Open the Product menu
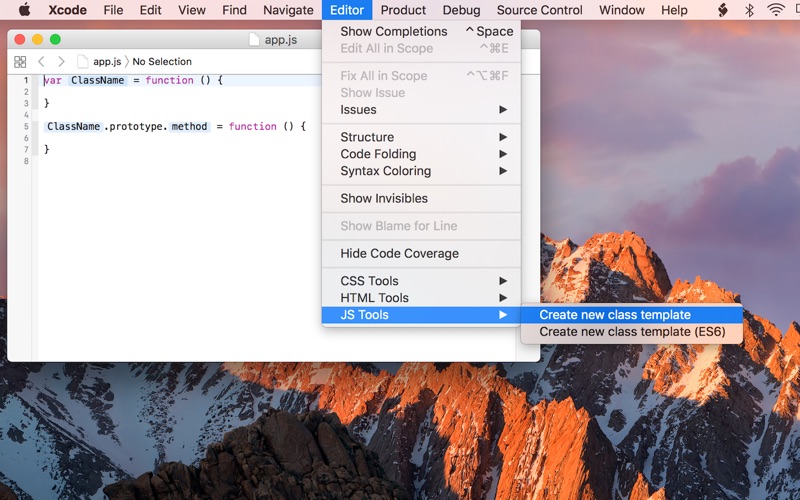Viewport: 800px width, 500px height. (x=403, y=10)
